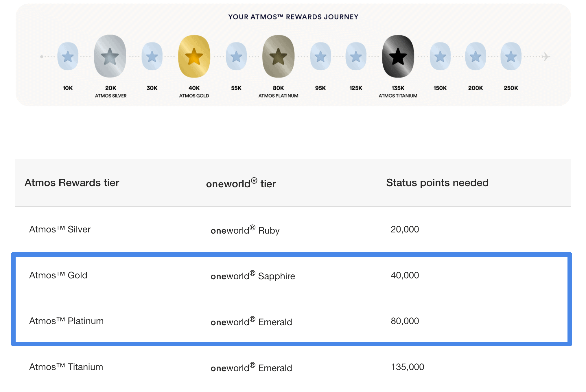Click the 150K milestone star badge

pyautogui.click(x=440, y=56)
